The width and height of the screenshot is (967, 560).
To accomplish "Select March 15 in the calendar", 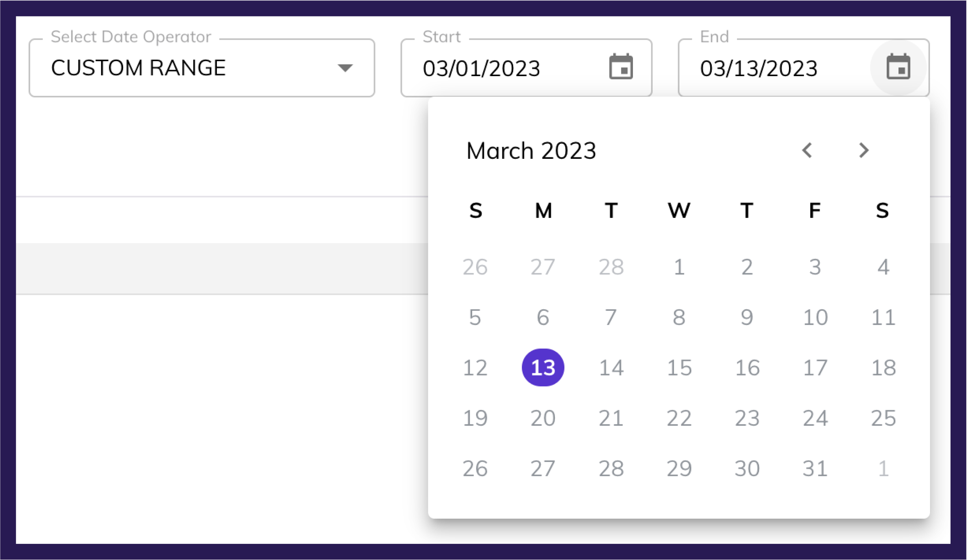I will [x=679, y=367].
